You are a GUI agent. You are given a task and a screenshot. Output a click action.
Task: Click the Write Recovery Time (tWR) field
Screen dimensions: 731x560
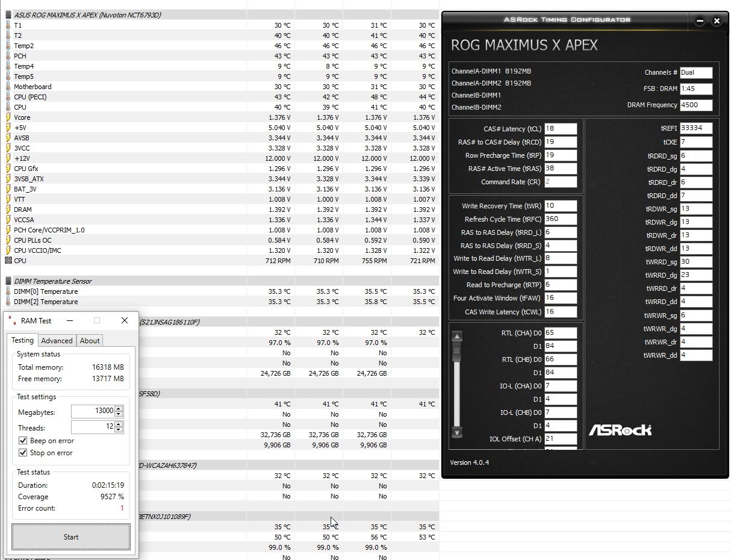(561, 205)
